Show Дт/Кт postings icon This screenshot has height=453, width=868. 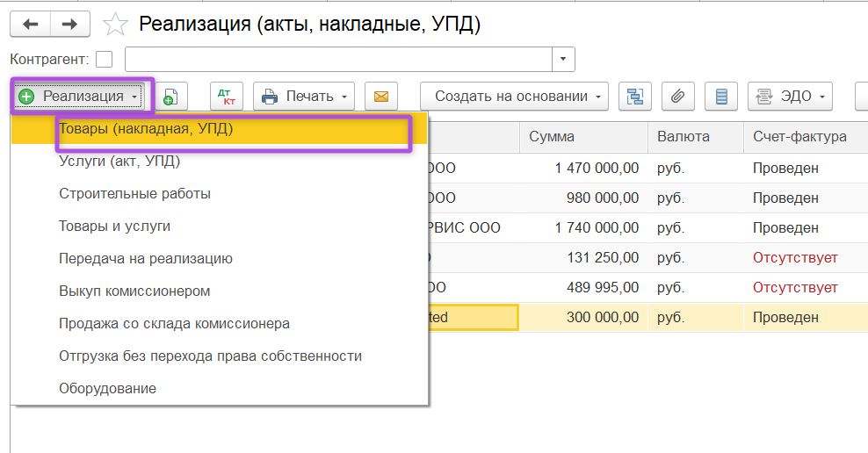[227, 97]
